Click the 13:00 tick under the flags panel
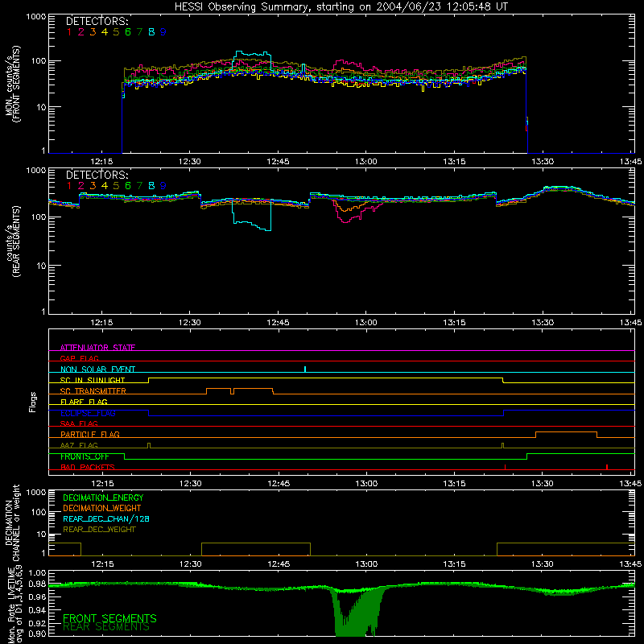The width and height of the screenshot is (644, 644). point(366,484)
